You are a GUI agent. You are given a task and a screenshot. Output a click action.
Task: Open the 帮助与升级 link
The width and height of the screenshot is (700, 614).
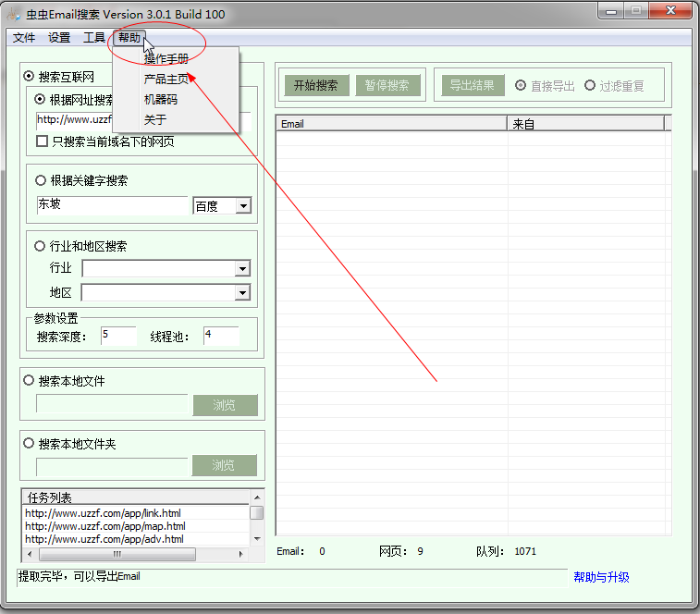pos(601,577)
